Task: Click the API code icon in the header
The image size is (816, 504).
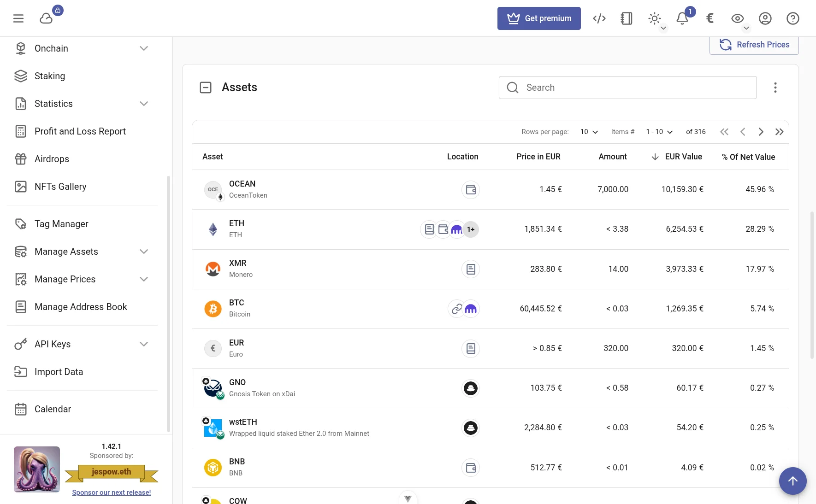Action: click(599, 18)
